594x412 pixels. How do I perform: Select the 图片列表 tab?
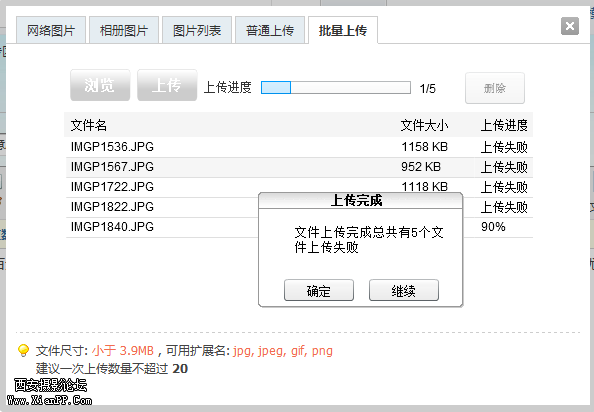(x=197, y=30)
